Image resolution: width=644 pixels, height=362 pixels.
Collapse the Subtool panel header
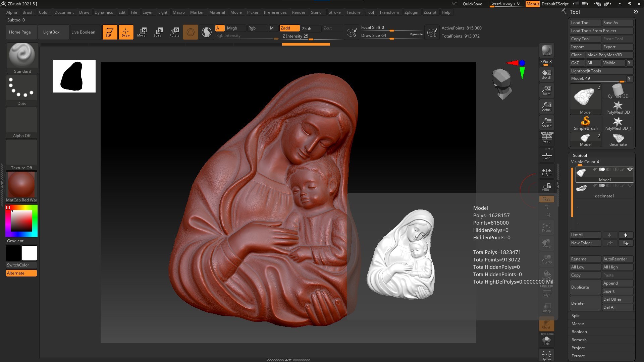tap(580, 156)
